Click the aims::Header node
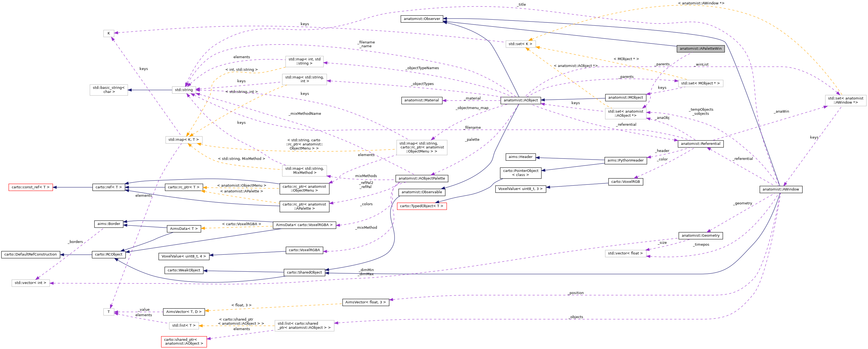The width and height of the screenshot is (868, 349). [521, 157]
